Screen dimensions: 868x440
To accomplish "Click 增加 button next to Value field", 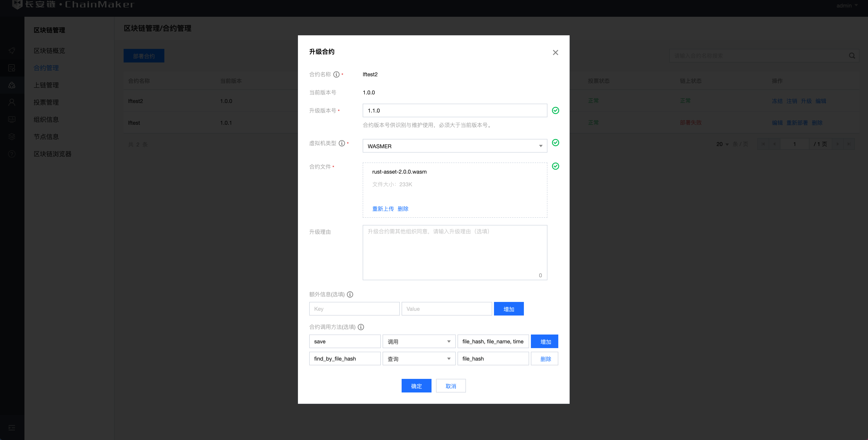I will click(508, 309).
